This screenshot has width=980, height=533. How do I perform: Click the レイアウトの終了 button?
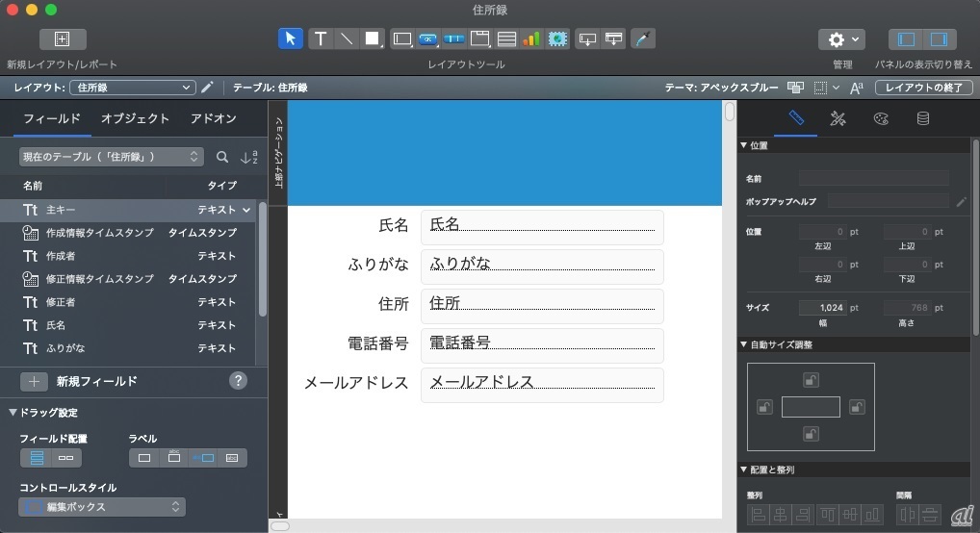click(922, 88)
